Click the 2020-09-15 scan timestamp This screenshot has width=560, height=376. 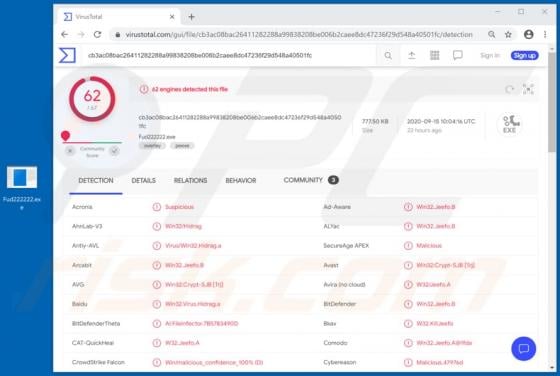[441, 121]
